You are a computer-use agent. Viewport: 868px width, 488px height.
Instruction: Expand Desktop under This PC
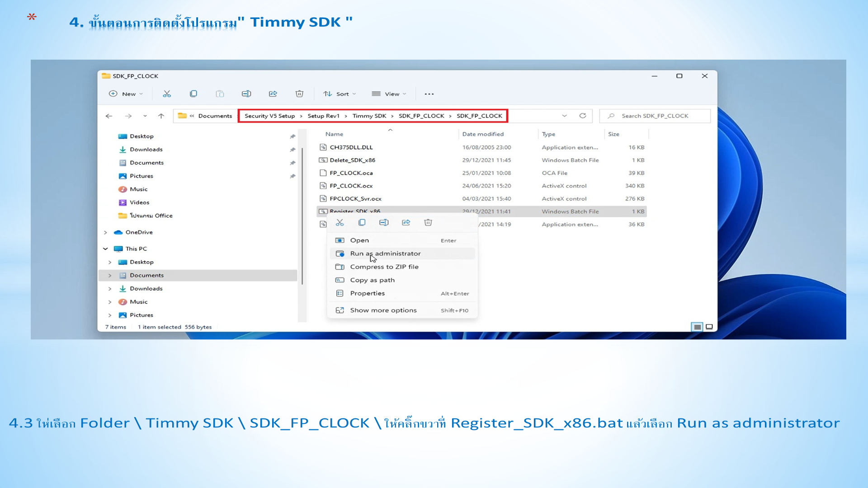click(x=110, y=263)
